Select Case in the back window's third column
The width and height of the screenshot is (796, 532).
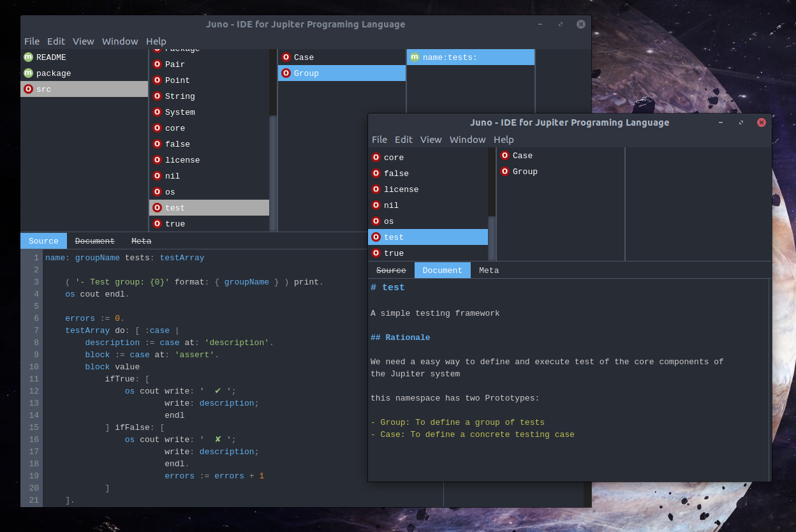(x=342, y=57)
